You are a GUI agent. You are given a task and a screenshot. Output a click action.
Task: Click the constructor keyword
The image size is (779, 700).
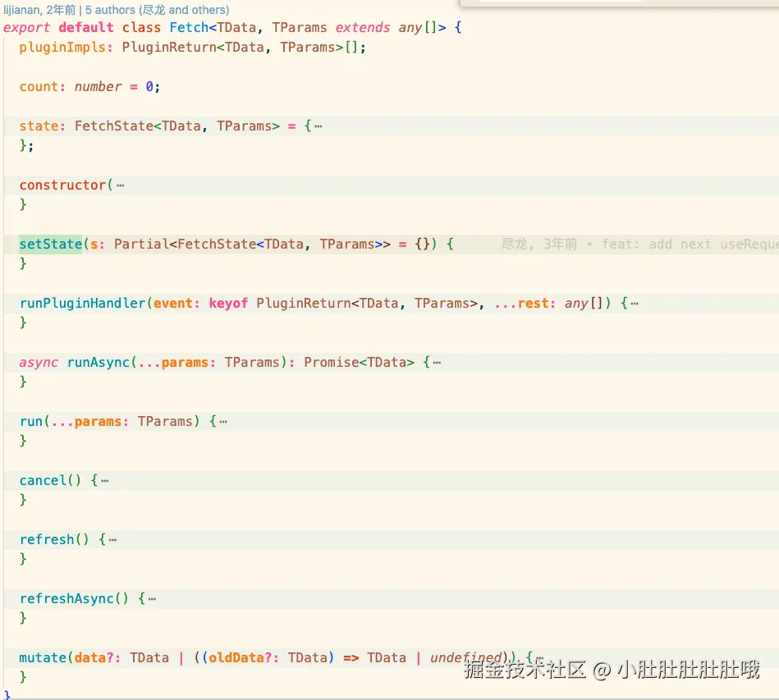[x=62, y=185]
